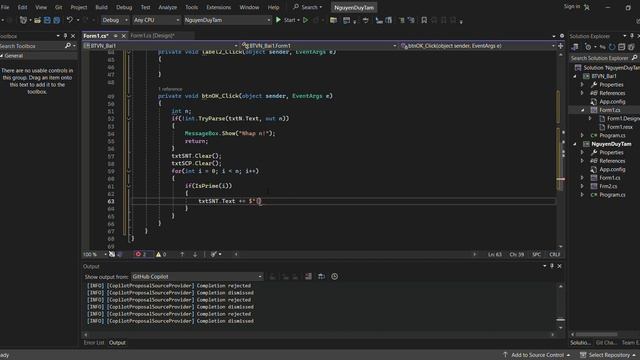The height and width of the screenshot is (360, 640).
Task: Collapse the General toolbox group
Action: (x=2, y=56)
